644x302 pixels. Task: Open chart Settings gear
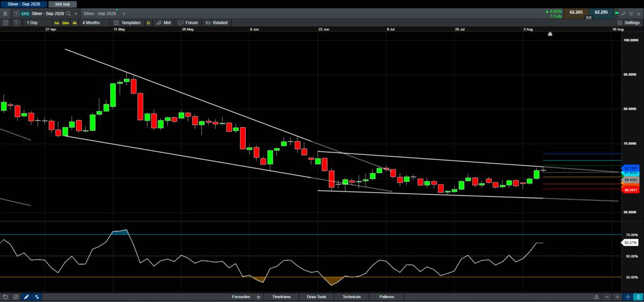pos(627,23)
